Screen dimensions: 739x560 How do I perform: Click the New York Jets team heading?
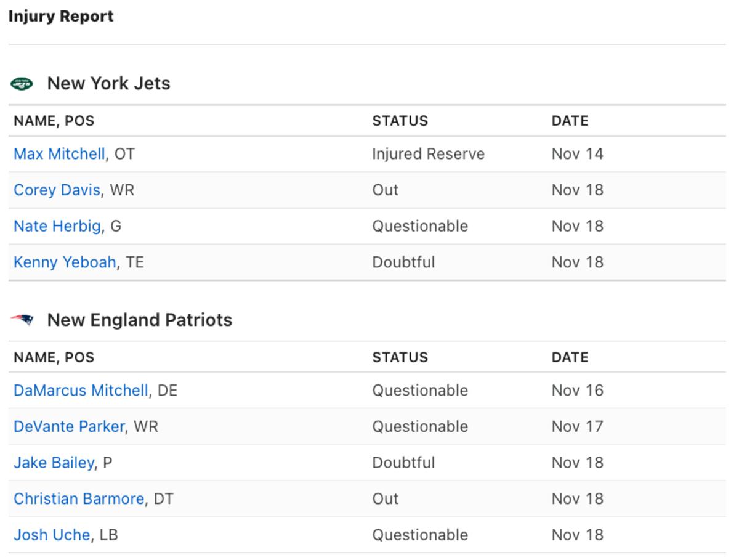109,83
